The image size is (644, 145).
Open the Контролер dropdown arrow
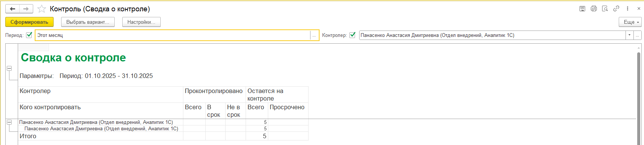click(x=629, y=35)
